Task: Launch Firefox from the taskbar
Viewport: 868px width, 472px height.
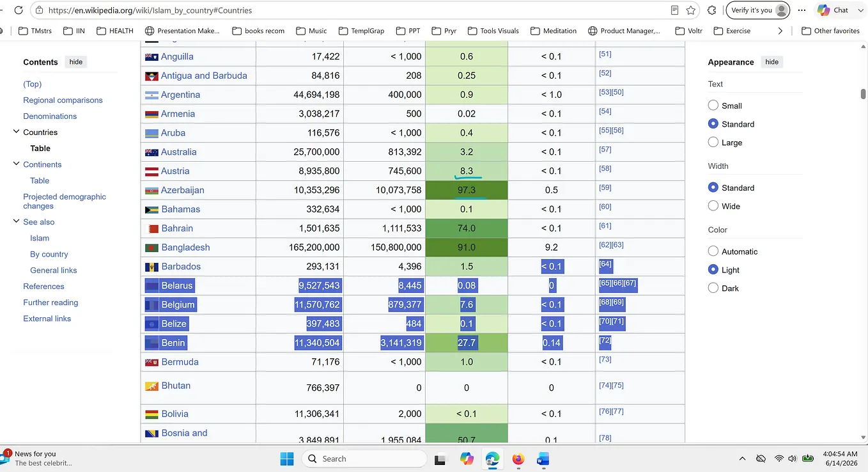Action: click(518, 459)
